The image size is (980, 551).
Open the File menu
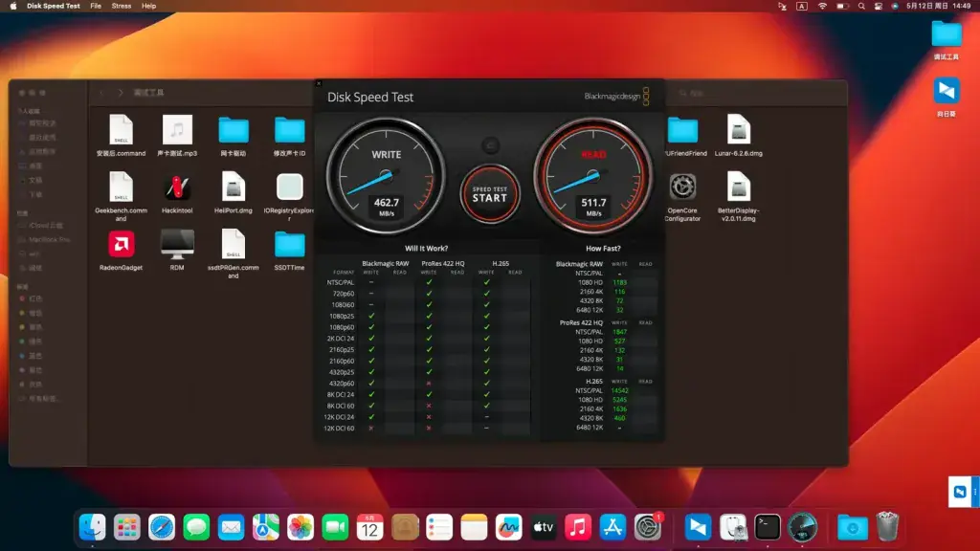tap(96, 6)
